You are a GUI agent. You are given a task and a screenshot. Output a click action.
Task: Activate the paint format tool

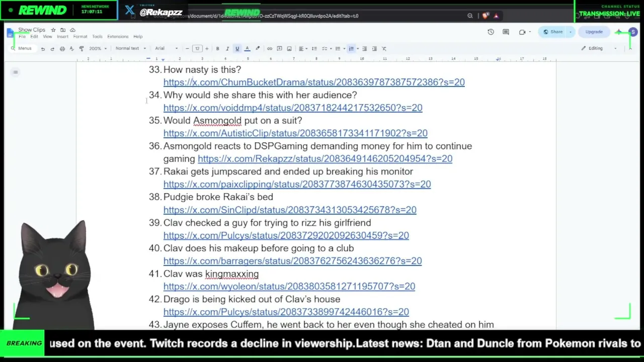click(x=82, y=49)
